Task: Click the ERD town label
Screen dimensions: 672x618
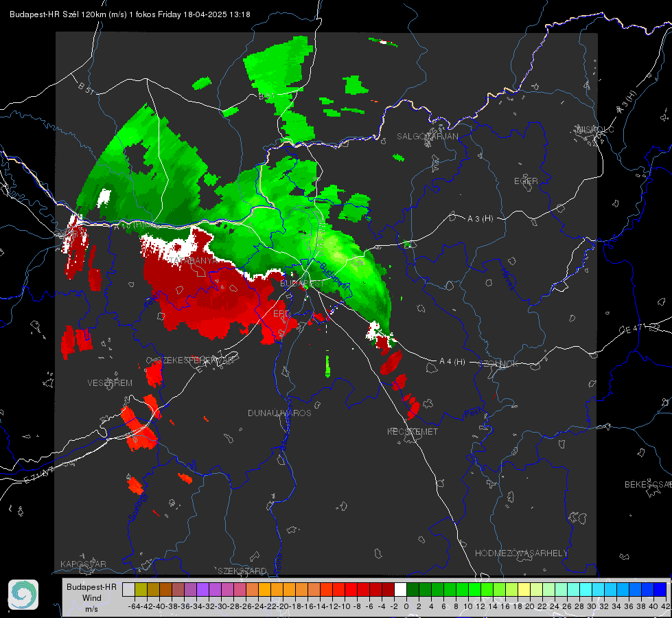Action: [281, 314]
